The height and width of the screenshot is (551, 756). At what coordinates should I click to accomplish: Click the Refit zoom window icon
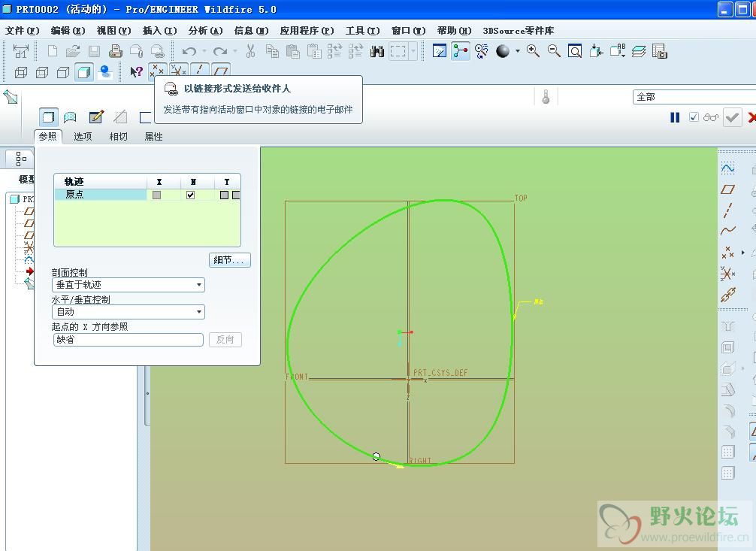pyautogui.click(x=575, y=50)
